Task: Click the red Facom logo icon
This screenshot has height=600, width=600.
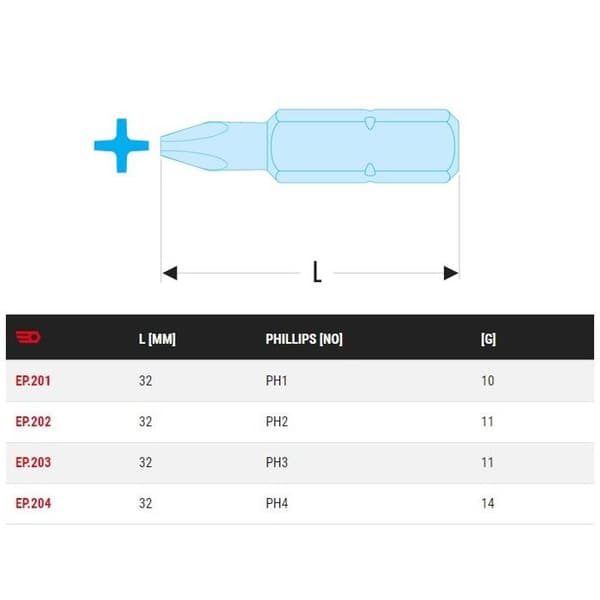Action: point(28,337)
